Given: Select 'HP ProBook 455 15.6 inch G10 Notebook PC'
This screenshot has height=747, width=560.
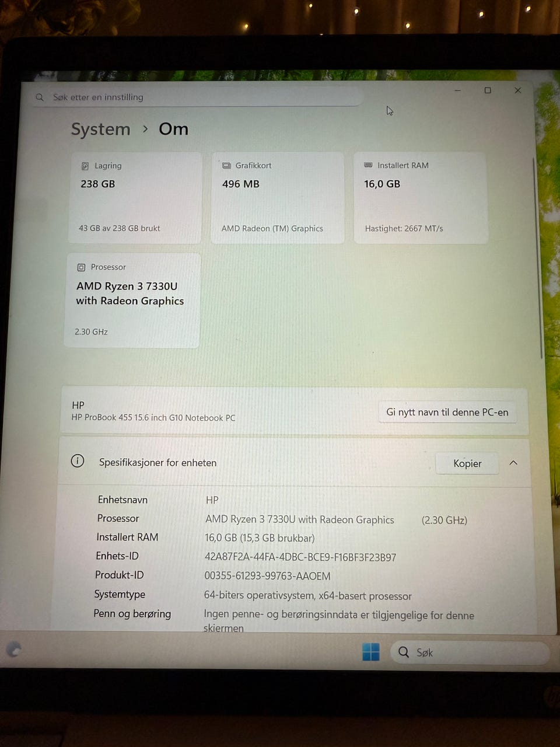Looking at the screenshot, I should [x=153, y=418].
